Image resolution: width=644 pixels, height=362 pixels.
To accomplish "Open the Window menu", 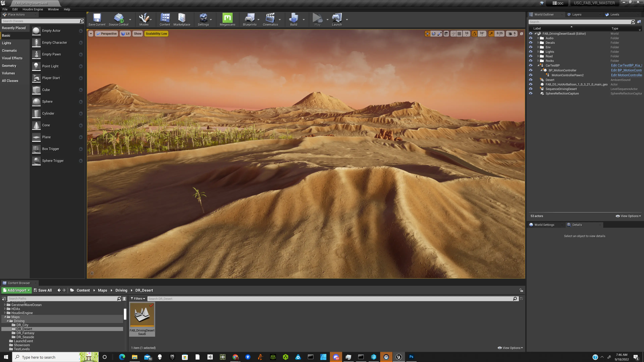I will 53,9.
